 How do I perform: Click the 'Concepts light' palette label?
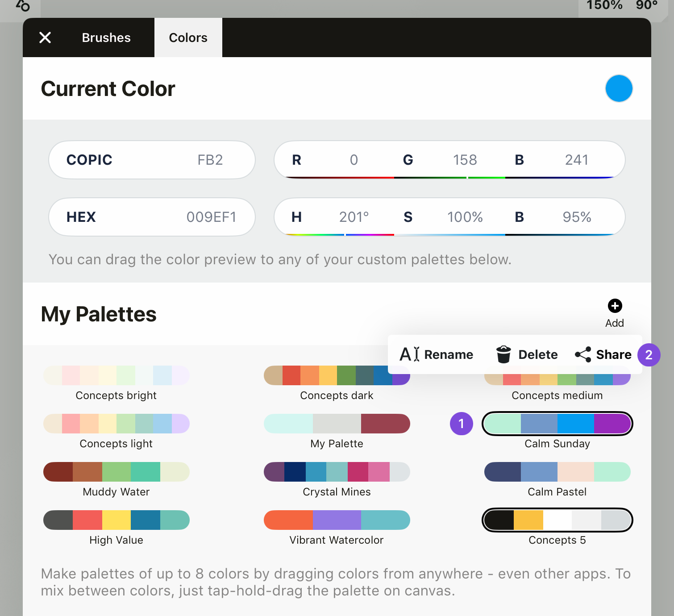click(x=116, y=444)
